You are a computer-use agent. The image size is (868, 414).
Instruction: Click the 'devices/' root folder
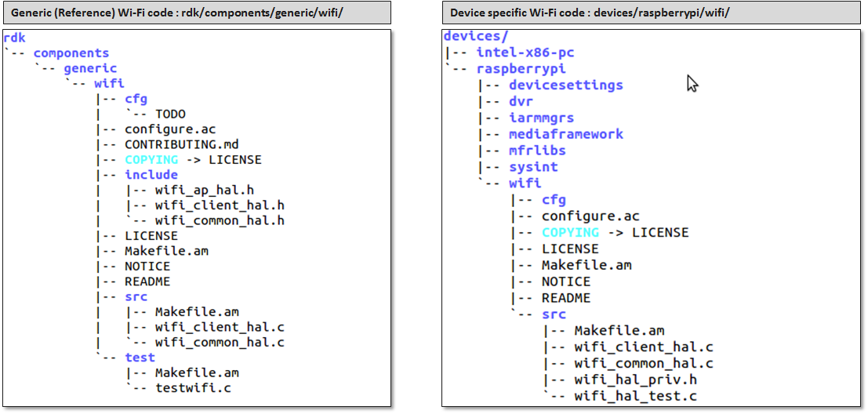pos(476,37)
